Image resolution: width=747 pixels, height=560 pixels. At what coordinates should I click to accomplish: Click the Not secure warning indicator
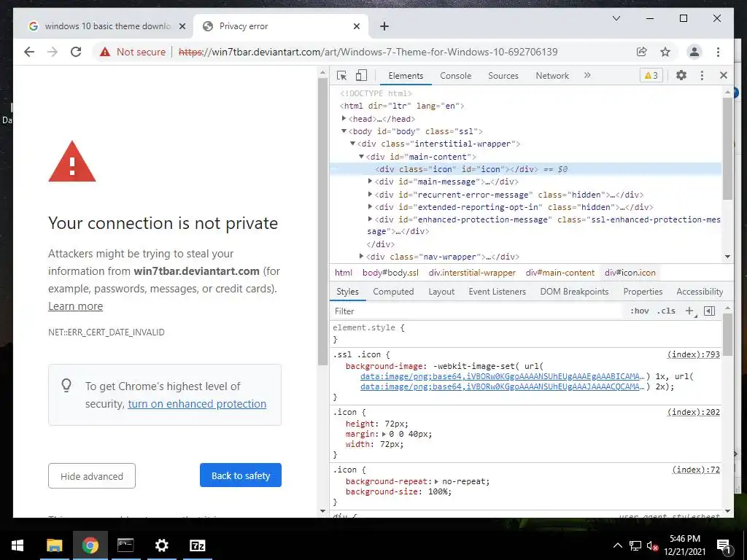[x=133, y=52]
